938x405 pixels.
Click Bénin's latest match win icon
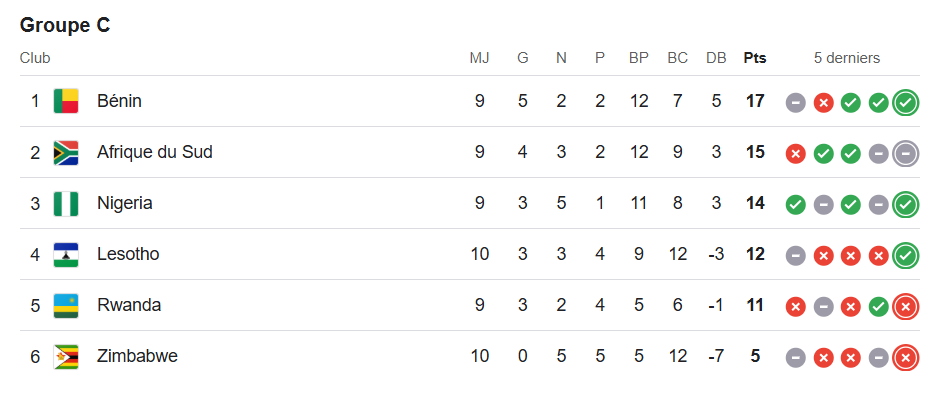tap(906, 102)
